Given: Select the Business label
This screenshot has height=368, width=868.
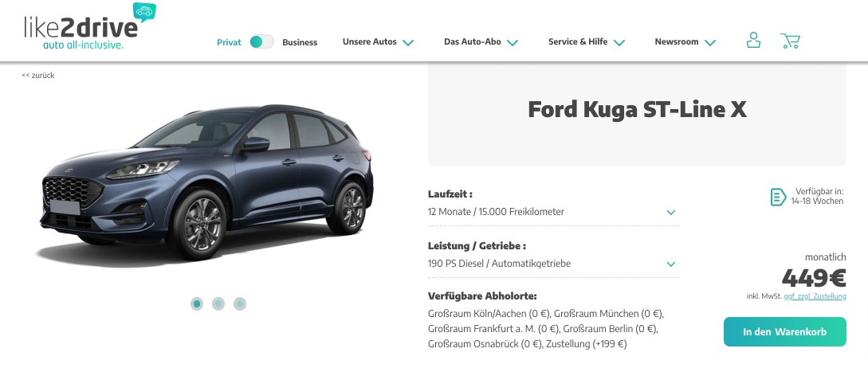Looking at the screenshot, I should click(300, 42).
